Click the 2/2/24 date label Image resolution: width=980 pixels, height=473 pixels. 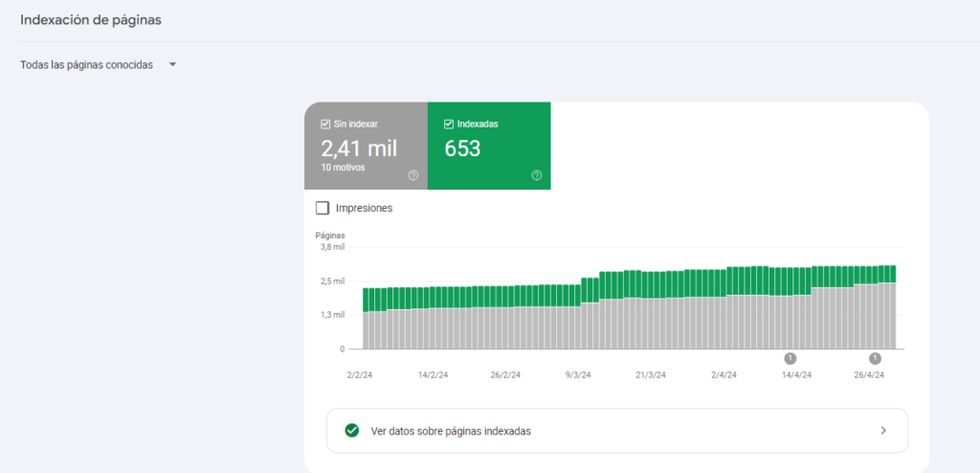click(x=360, y=374)
